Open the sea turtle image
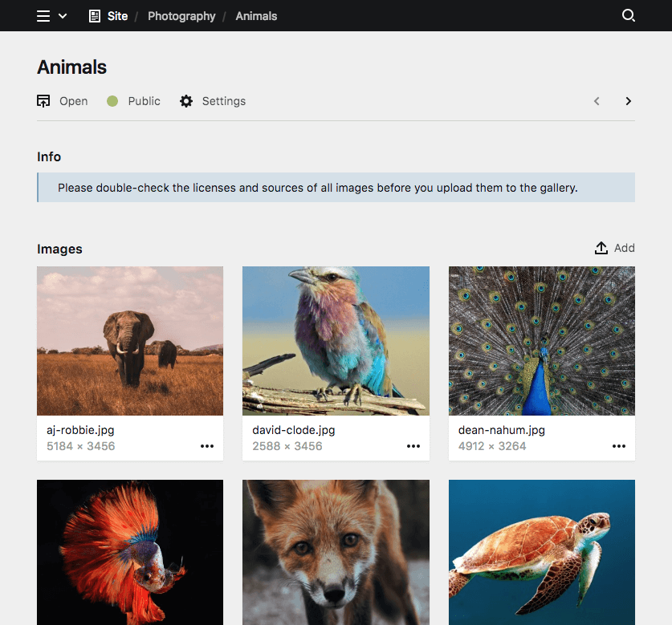Image resolution: width=672 pixels, height=625 pixels. [x=542, y=552]
